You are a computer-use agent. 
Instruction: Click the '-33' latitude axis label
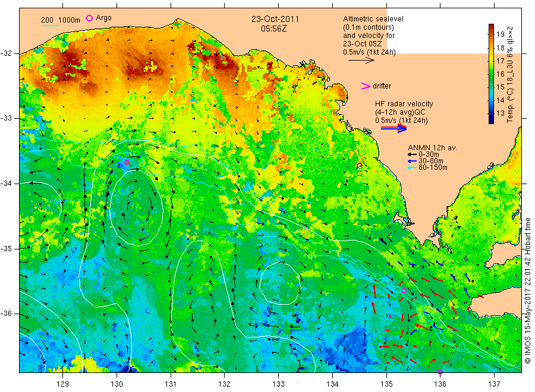coord(6,118)
